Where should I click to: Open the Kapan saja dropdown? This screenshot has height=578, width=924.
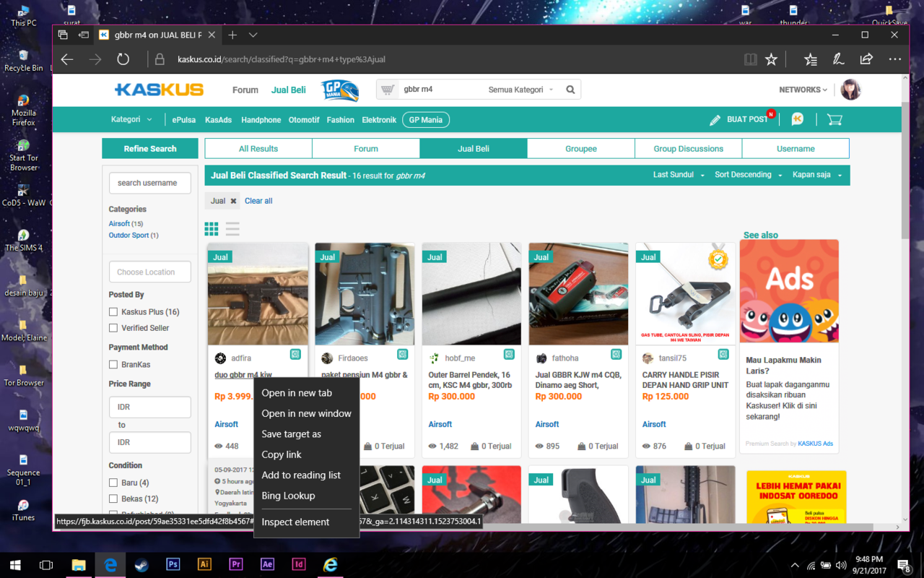coord(817,175)
